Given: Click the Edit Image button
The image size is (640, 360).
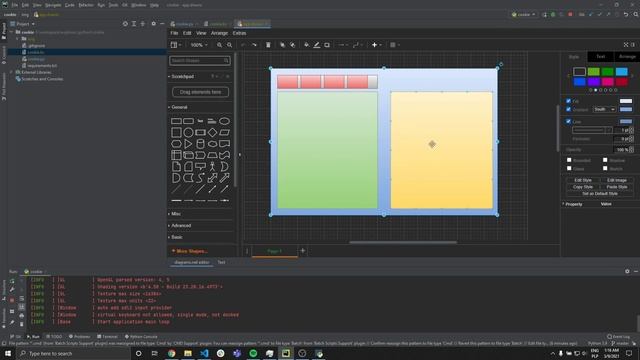Looking at the screenshot, I should click(x=617, y=180).
